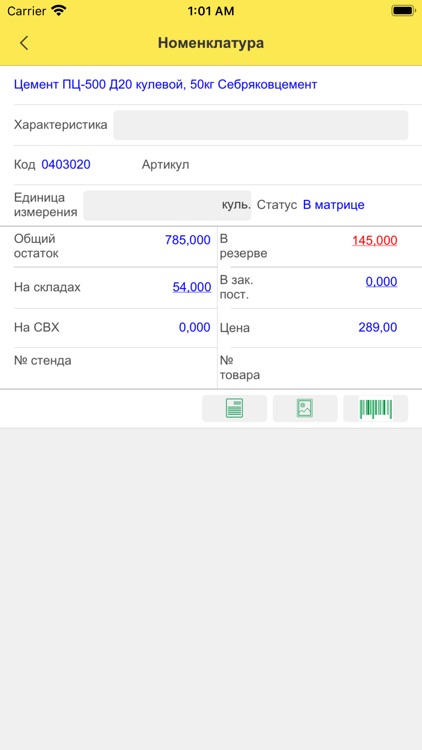
Task: Open the reserved quantity 145,000 link
Action: coord(375,241)
